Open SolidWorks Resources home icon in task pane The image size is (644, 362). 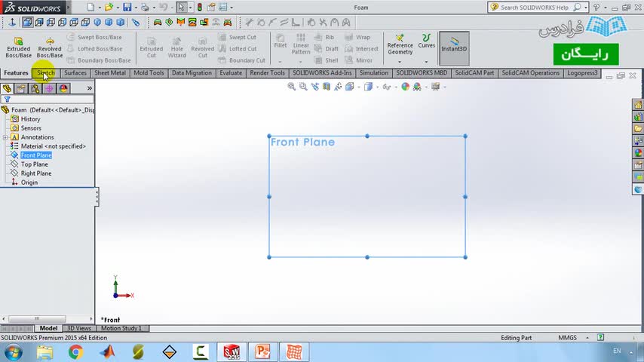638,105
